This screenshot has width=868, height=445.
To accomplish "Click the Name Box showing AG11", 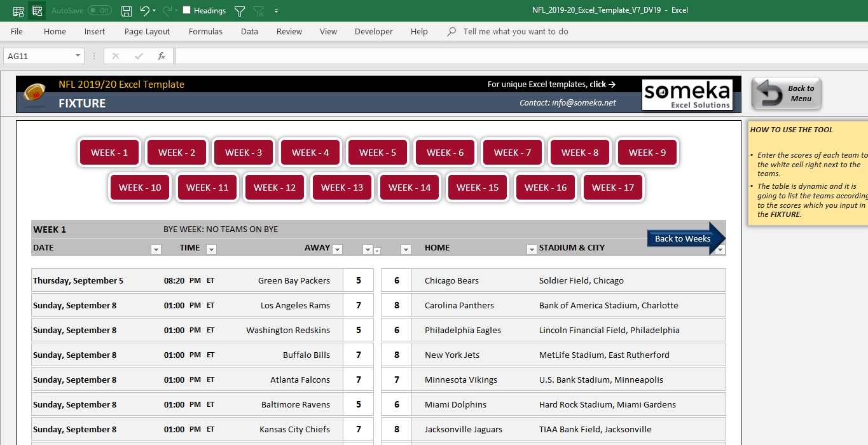I will [38, 56].
